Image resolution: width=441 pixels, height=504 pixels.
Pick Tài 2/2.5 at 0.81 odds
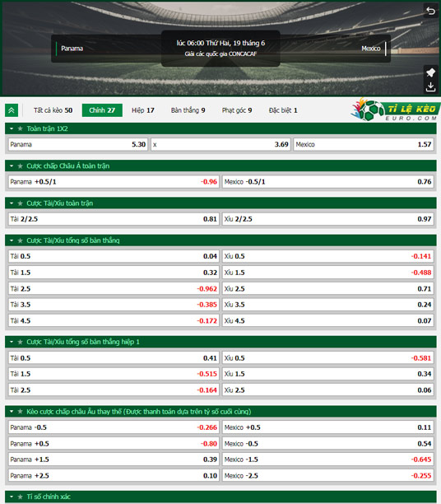click(114, 219)
